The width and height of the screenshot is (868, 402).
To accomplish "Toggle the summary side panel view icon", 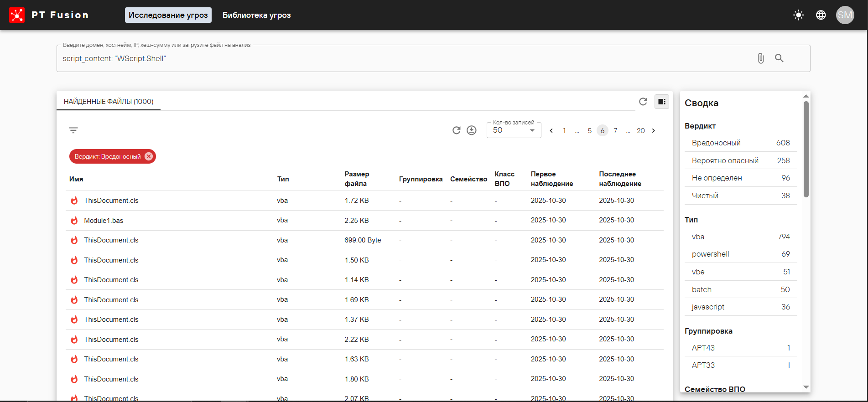I will [x=661, y=102].
